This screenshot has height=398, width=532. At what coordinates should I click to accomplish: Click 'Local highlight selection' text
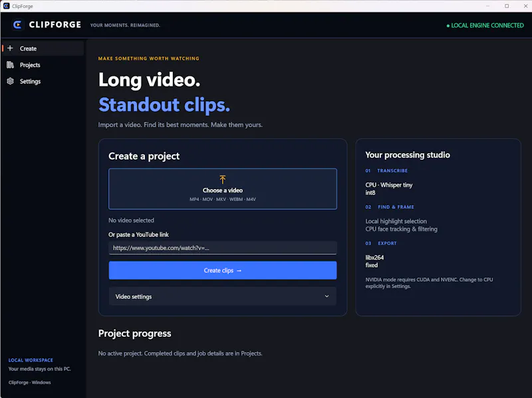click(x=396, y=221)
